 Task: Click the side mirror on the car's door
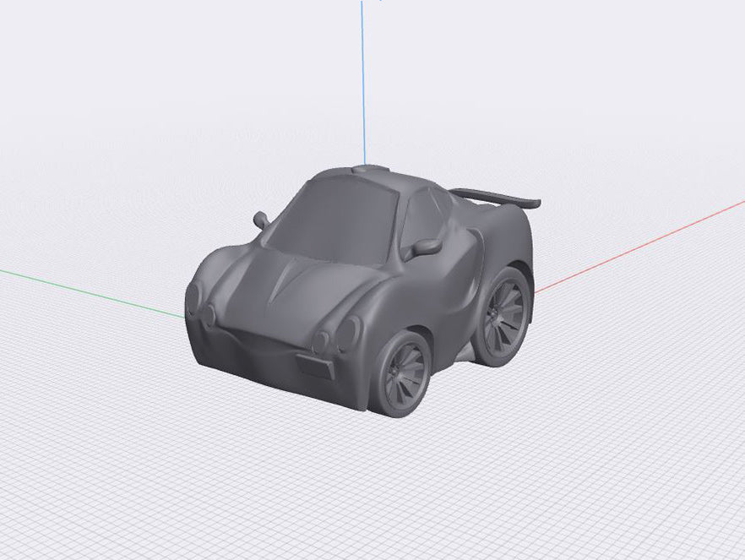425,247
